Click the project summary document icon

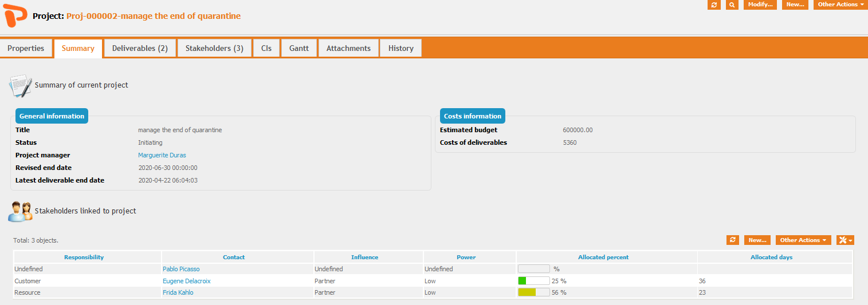click(x=20, y=85)
